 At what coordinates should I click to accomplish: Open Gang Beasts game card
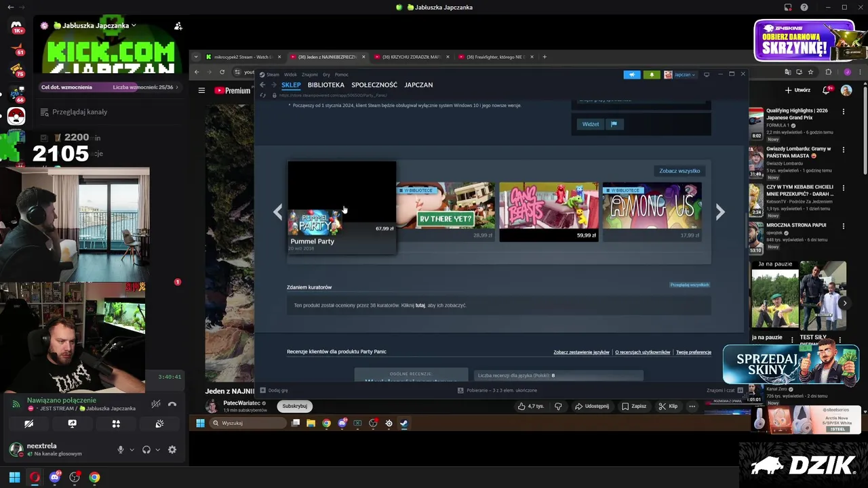pyautogui.click(x=549, y=211)
